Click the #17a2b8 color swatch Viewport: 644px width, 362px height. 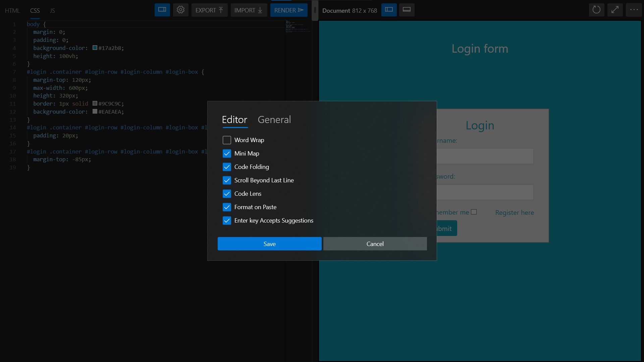[x=95, y=48]
